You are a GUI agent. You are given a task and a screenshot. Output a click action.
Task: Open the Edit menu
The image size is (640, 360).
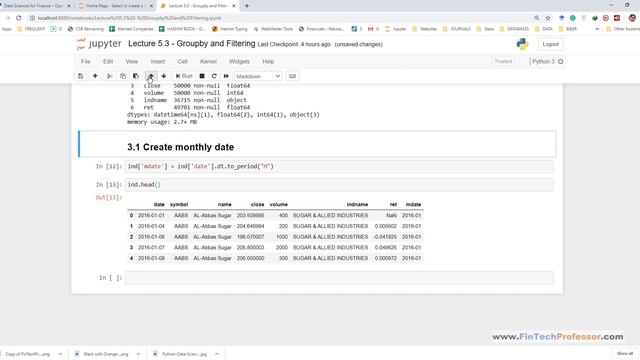coord(108,61)
